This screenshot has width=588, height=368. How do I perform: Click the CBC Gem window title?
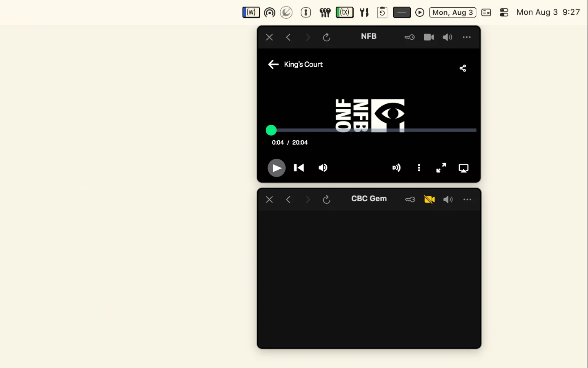369,199
